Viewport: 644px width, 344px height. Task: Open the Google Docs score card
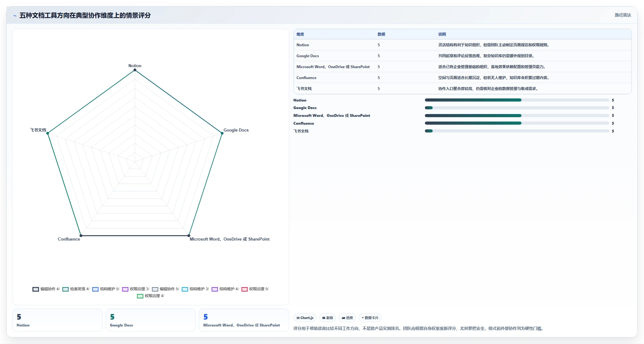click(x=150, y=320)
